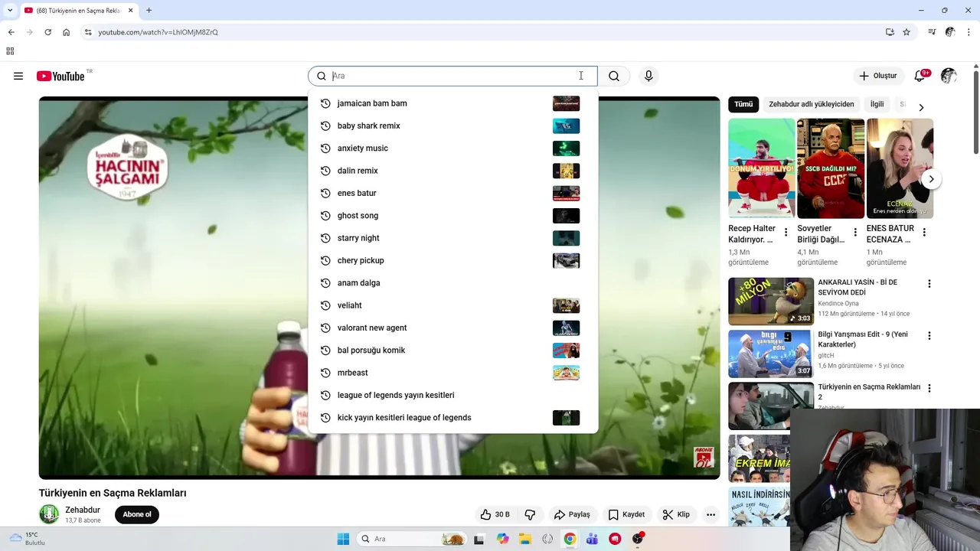Open the account avatar menu
Viewport: 980px width, 551px height.
coord(949,76)
